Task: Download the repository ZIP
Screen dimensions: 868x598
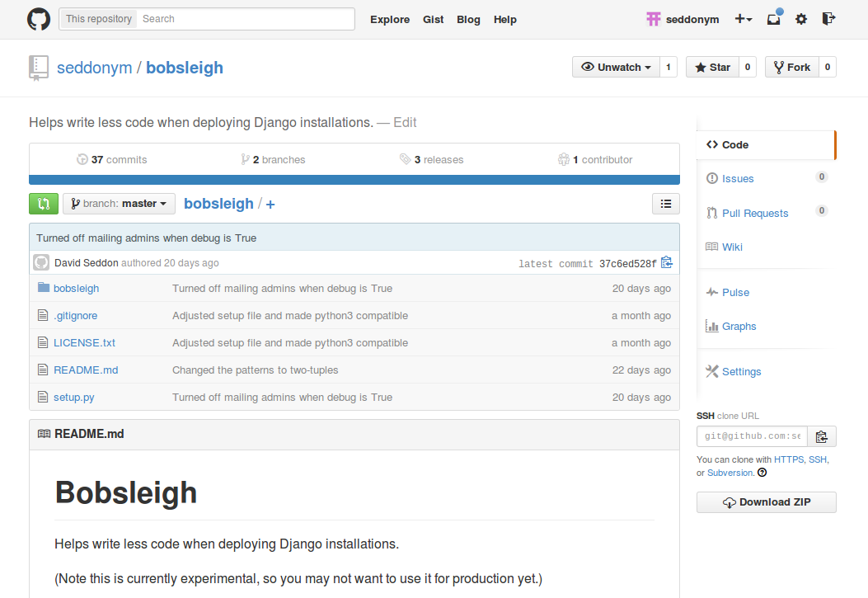Action: tap(766, 502)
